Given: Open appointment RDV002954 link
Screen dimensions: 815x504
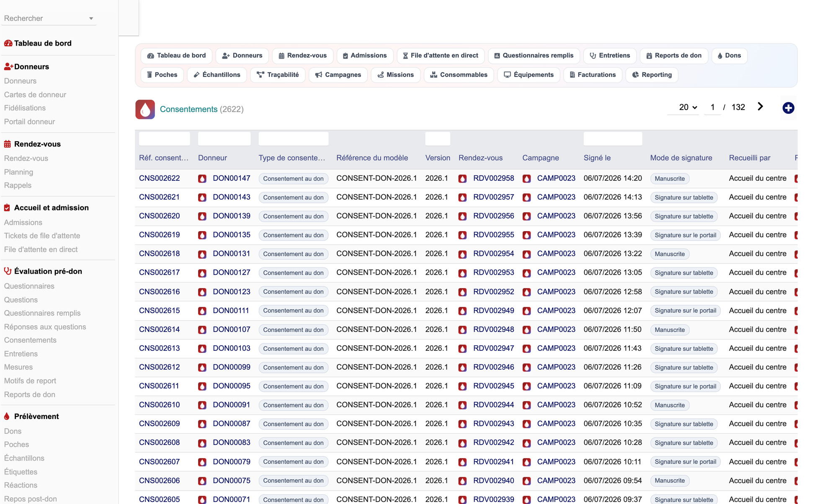Looking at the screenshot, I should point(493,254).
